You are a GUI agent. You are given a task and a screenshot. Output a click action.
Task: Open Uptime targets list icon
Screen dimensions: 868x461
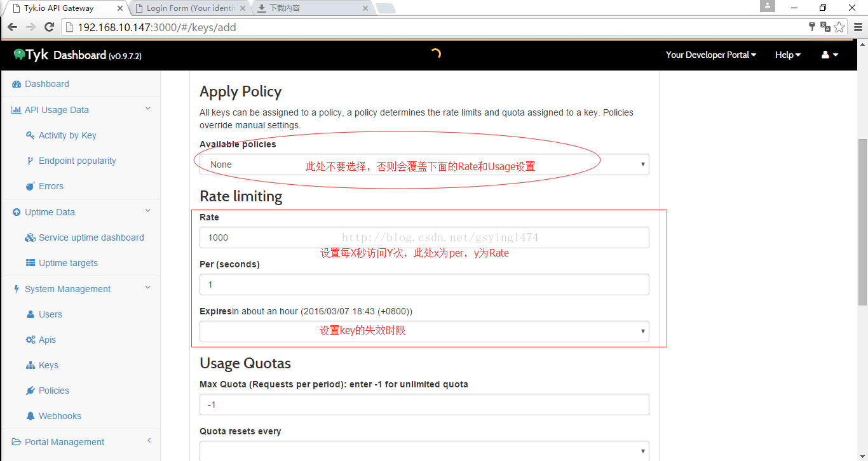(x=30, y=263)
